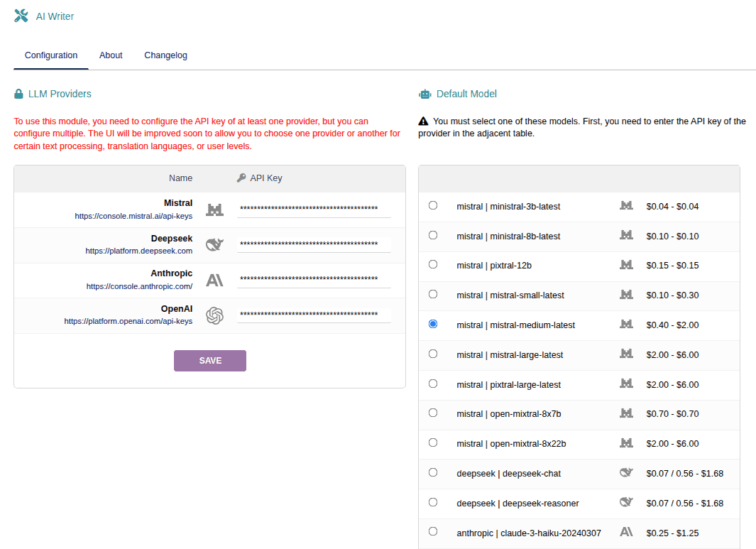Click the key icon in API Key header
The image size is (756, 549).
(x=241, y=178)
